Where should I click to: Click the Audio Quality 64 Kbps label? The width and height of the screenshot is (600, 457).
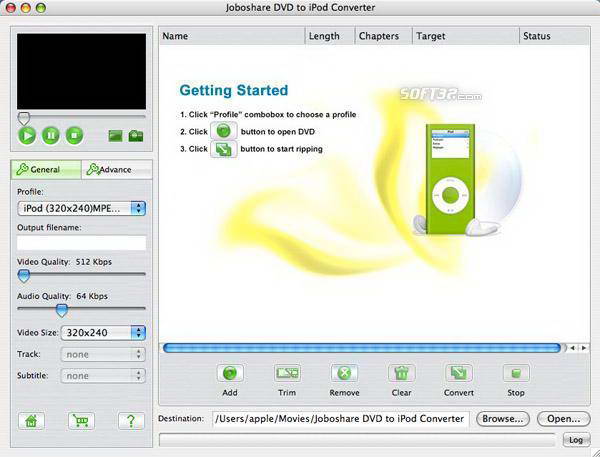(x=62, y=296)
